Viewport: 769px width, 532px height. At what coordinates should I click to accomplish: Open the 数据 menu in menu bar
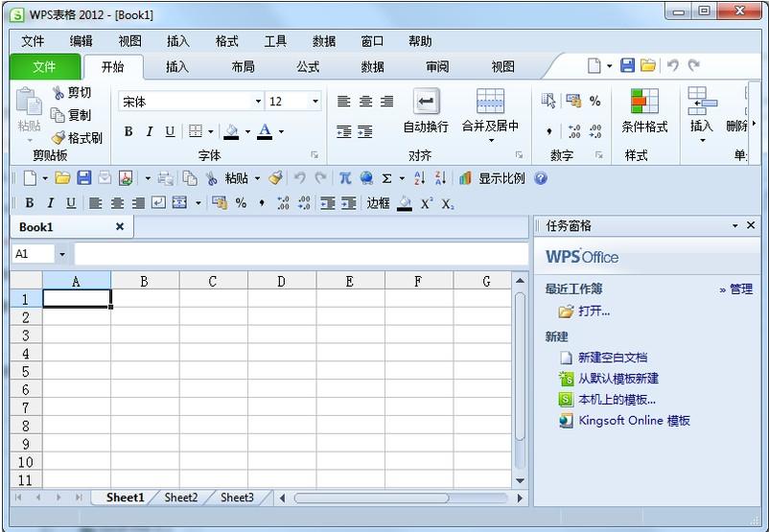pyautogui.click(x=324, y=41)
